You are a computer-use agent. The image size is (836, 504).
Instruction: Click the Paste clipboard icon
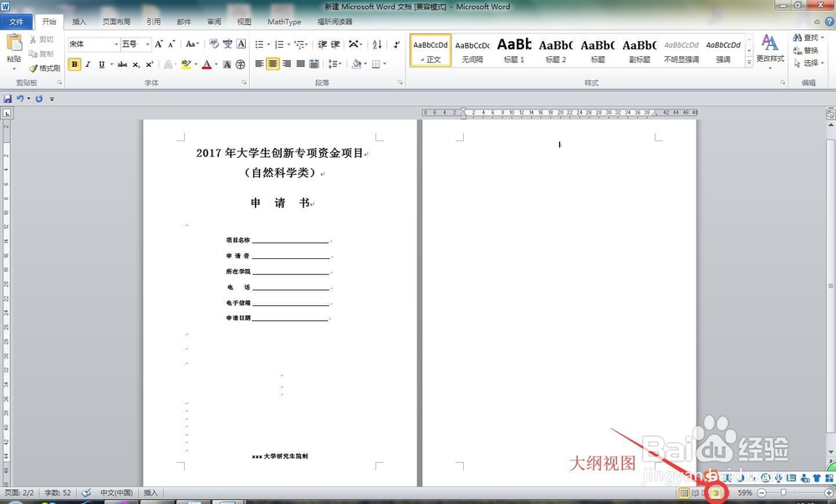(14, 43)
